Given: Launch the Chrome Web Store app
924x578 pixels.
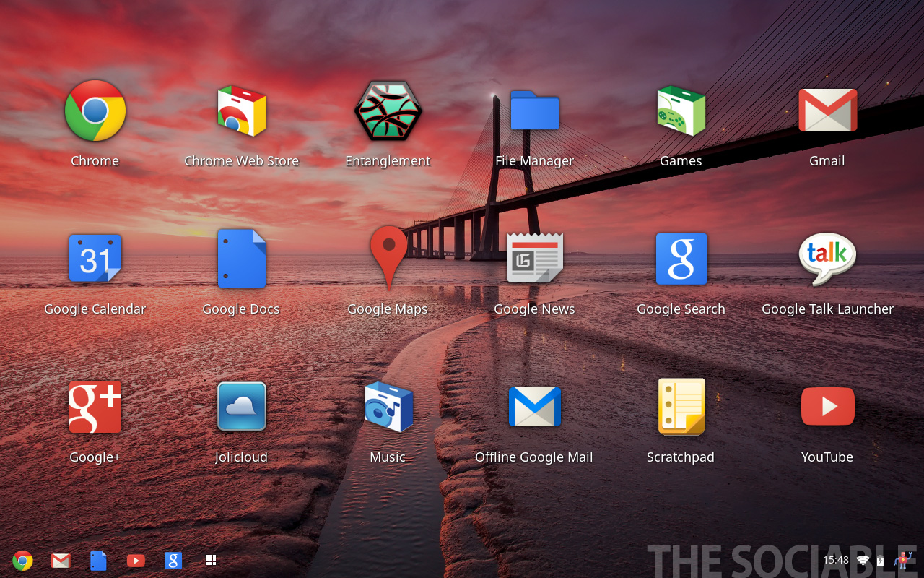Looking at the screenshot, I should [x=242, y=111].
